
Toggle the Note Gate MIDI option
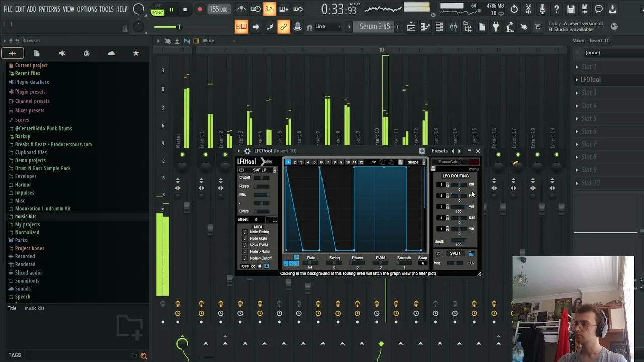pos(245,238)
